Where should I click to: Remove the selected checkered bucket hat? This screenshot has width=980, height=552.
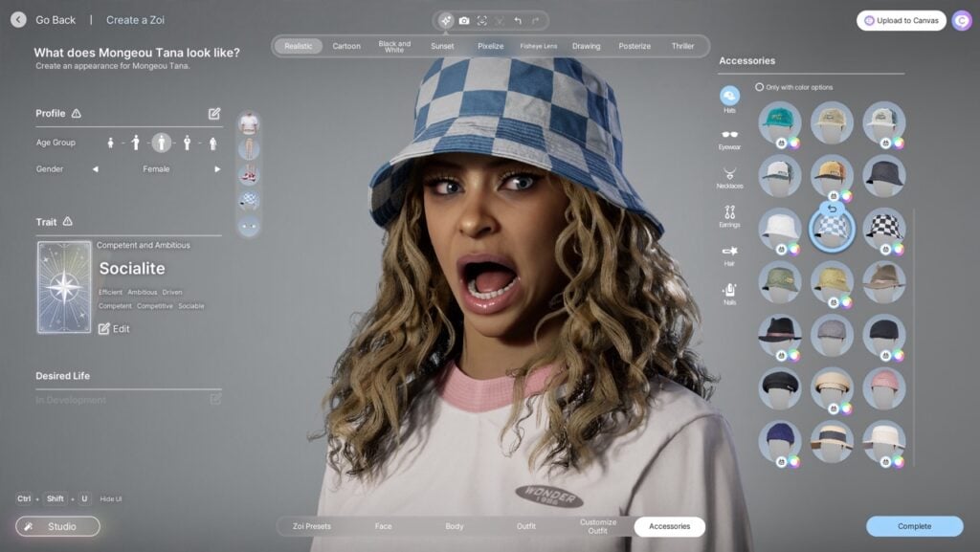(x=832, y=208)
